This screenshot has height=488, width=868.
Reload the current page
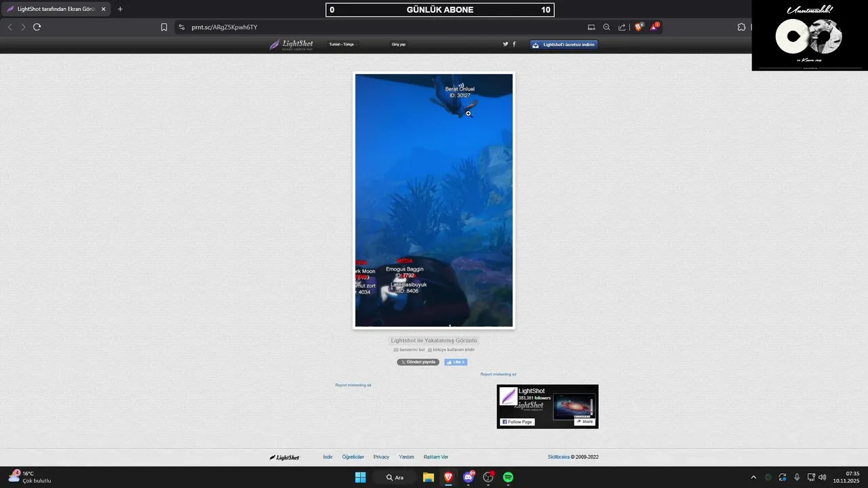(37, 27)
